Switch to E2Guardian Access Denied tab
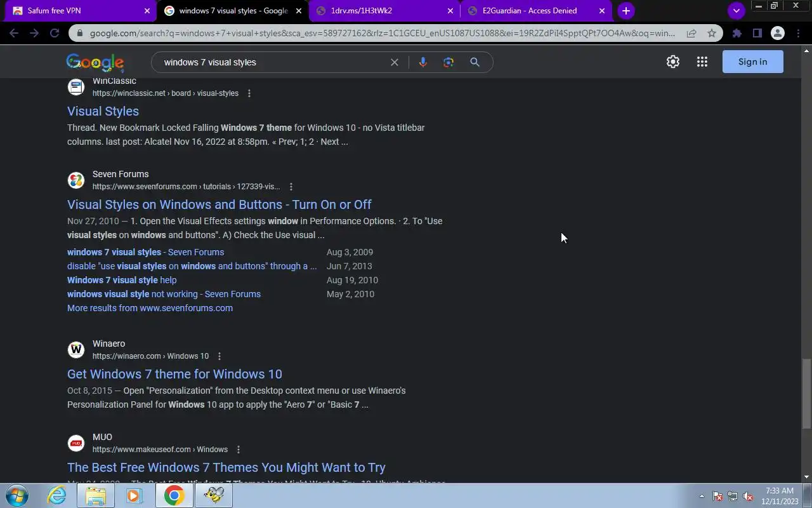The height and width of the screenshot is (508, 812). coord(537,11)
